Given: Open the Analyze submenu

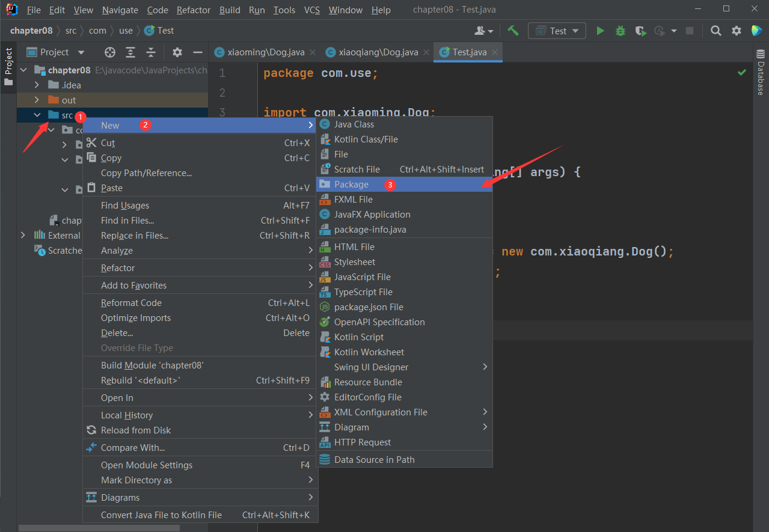Looking at the screenshot, I should click(200, 251).
